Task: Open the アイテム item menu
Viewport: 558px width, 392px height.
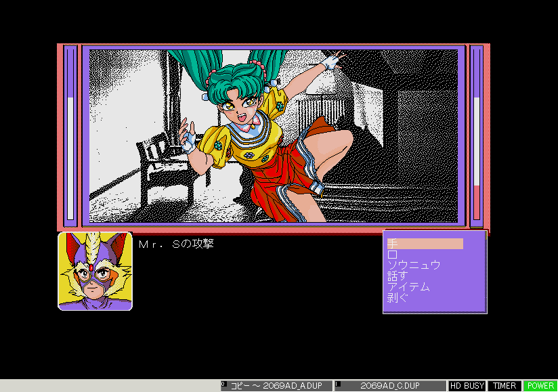Action: [x=408, y=287]
